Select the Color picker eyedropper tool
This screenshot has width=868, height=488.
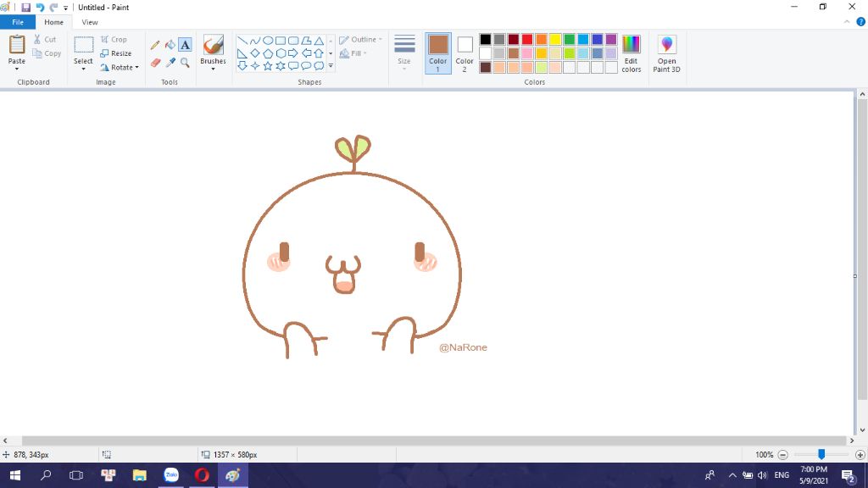point(170,63)
